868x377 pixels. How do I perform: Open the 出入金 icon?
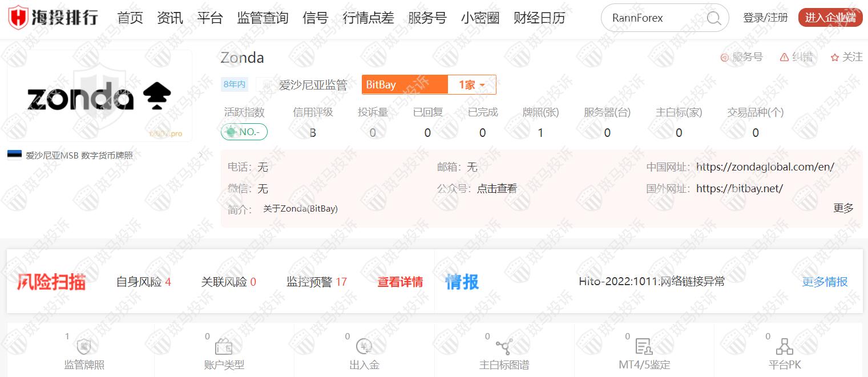pyautogui.click(x=364, y=347)
